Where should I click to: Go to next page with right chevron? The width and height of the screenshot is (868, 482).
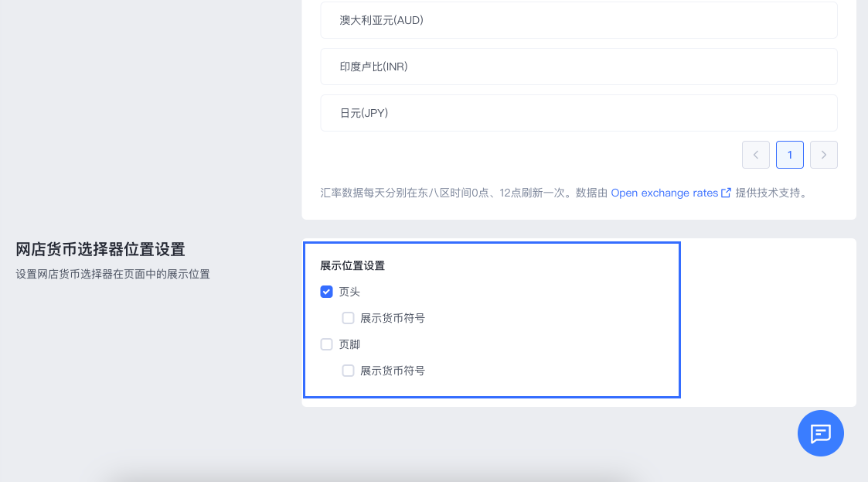pos(823,155)
